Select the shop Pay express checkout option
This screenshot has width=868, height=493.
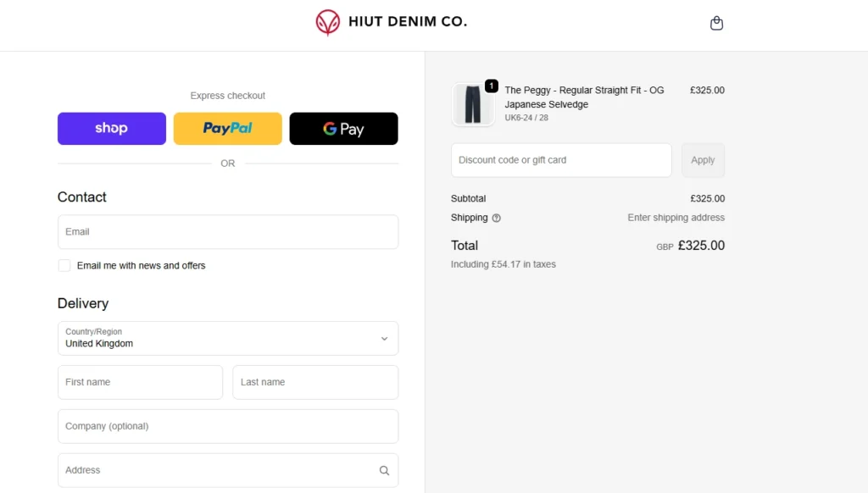(x=111, y=128)
